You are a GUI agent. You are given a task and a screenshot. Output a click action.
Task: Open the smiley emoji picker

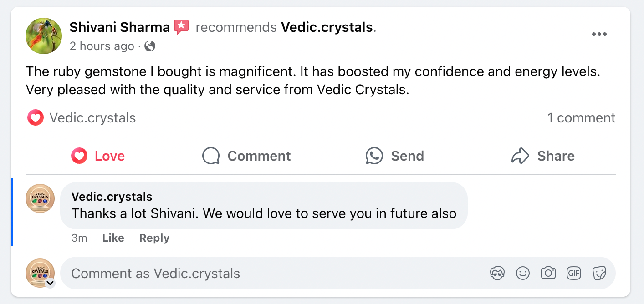point(523,273)
